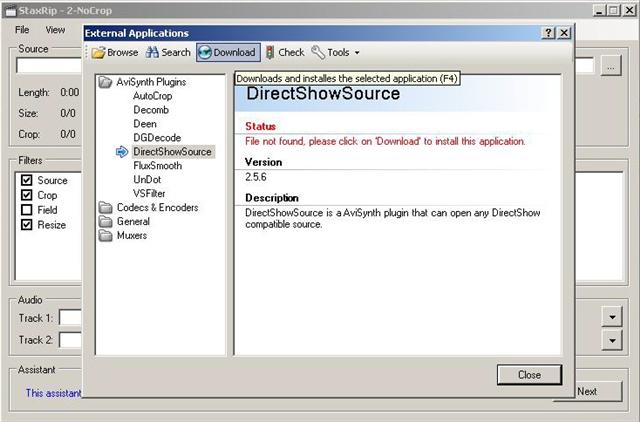Image resolution: width=640 pixels, height=422 pixels.
Task: Click the Muxers folder icon
Action: 106,235
